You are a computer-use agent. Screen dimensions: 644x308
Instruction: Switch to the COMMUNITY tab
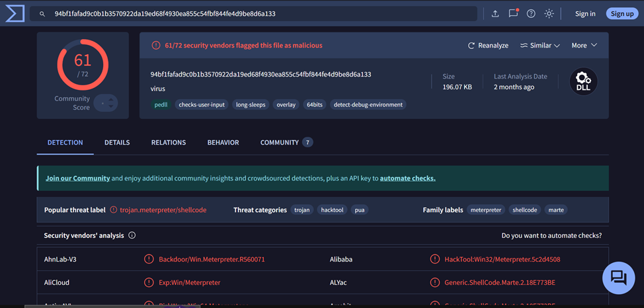[x=287, y=143]
